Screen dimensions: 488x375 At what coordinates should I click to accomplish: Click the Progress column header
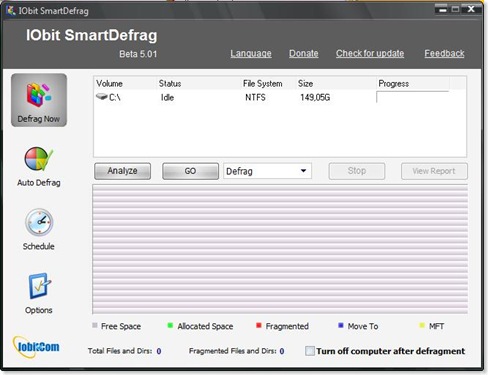point(413,83)
